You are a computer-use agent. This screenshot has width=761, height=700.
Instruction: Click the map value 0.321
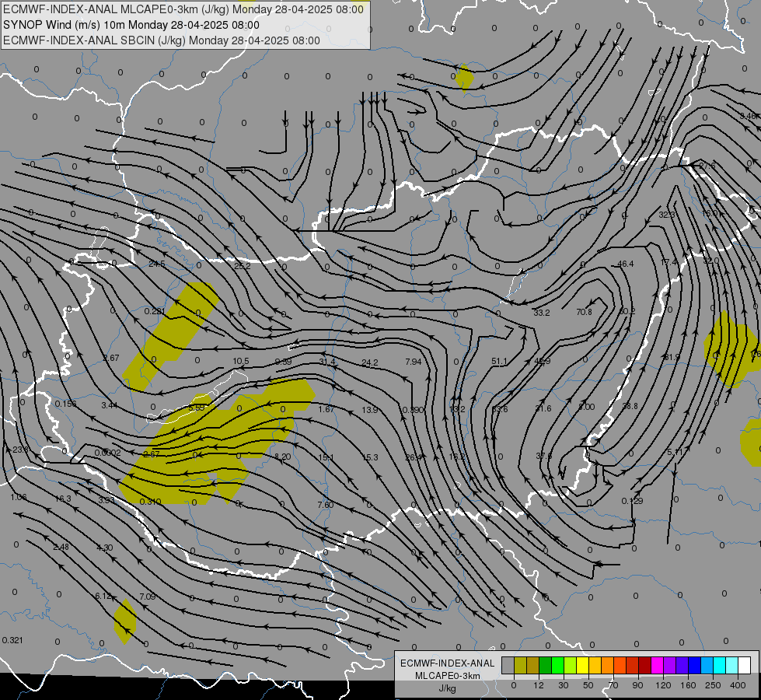tap(12, 640)
